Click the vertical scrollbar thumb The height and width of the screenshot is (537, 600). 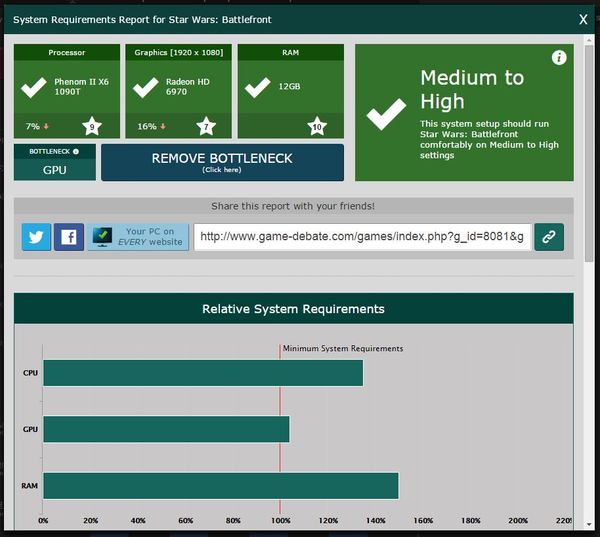tap(589, 153)
